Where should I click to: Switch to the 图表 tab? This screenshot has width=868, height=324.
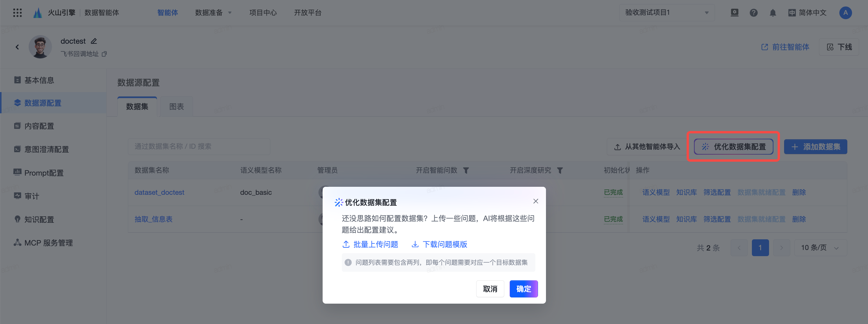(x=176, y=107)
